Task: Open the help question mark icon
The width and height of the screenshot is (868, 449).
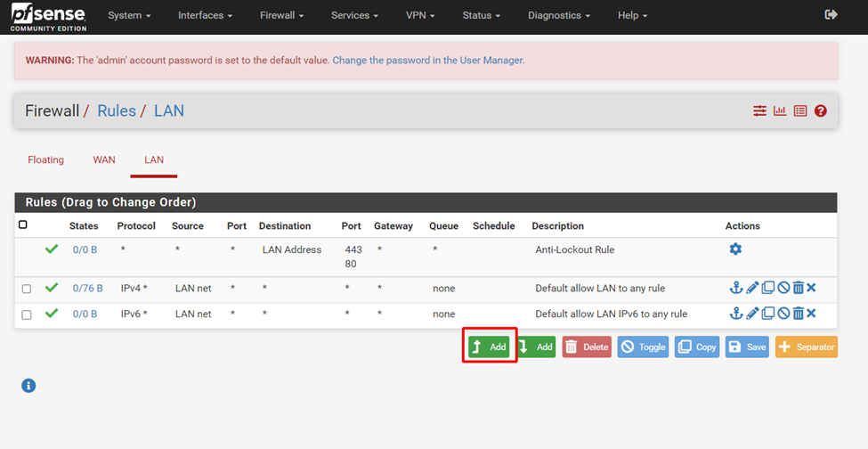Action: pos(821,111)
